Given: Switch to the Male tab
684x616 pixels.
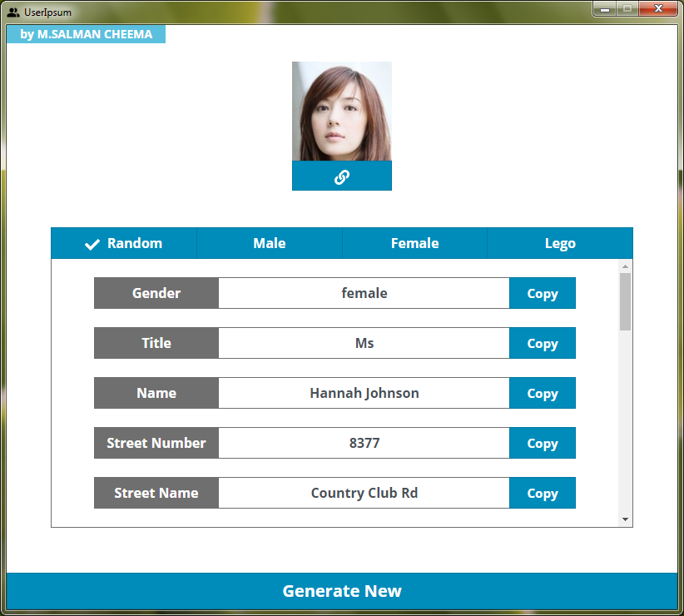Looking at the screenshot, I should [269, 243].
